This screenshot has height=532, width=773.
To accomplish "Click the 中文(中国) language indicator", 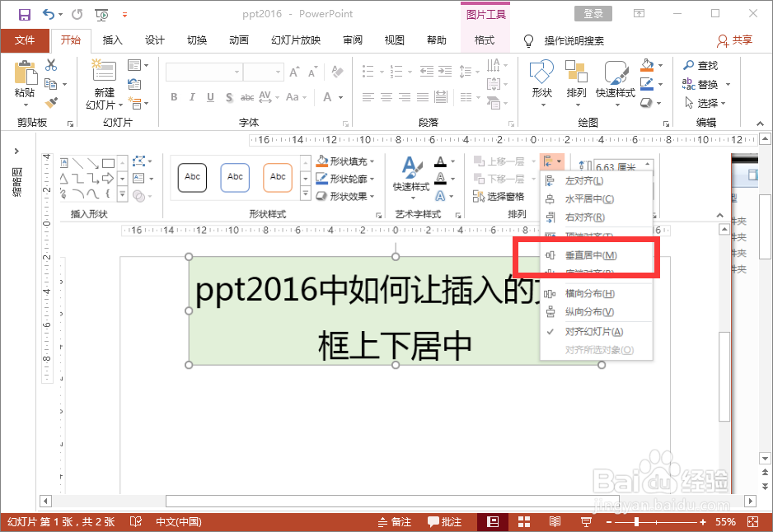I will coord(179,521).
